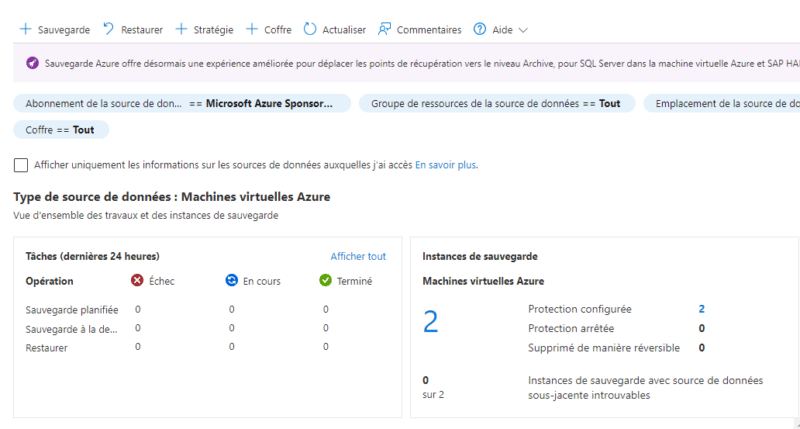Open the Coffre == Tout filter
The height and width of the screenshot is (429, 800).
(x=61, y=130)
